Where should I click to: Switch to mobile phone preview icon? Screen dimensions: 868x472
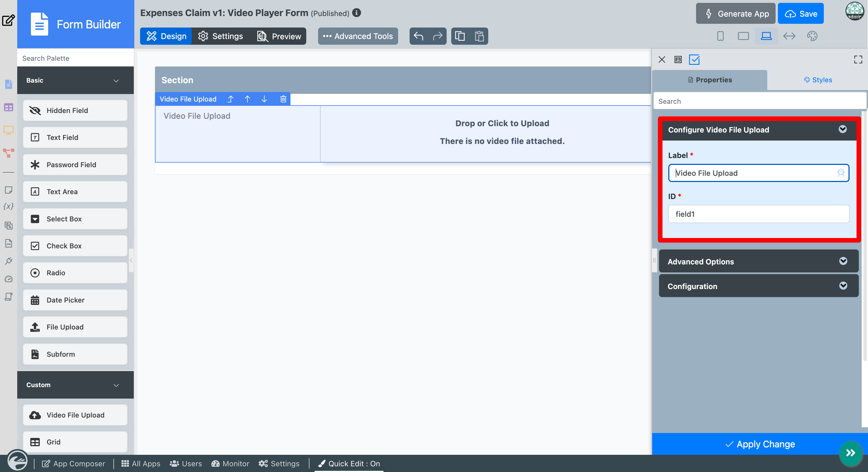[720, 36]
